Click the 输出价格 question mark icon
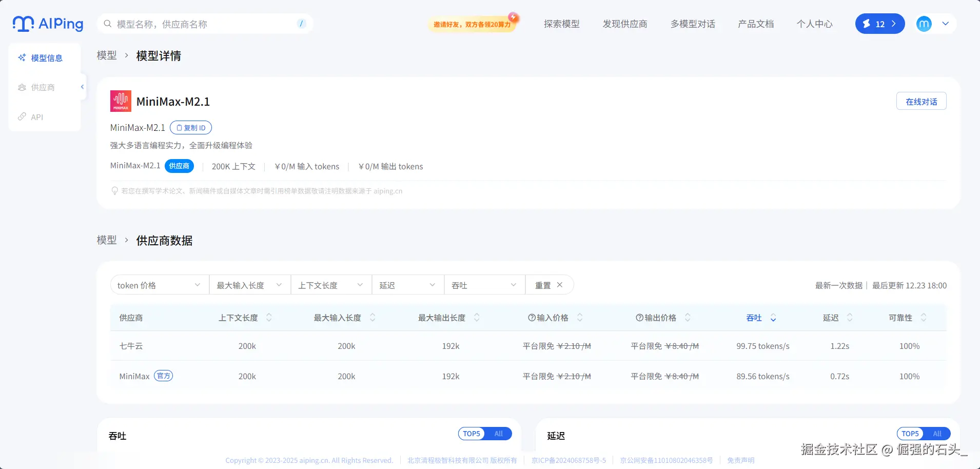The height and width of the screenshot is (469, 980). [x=640, y=318]
